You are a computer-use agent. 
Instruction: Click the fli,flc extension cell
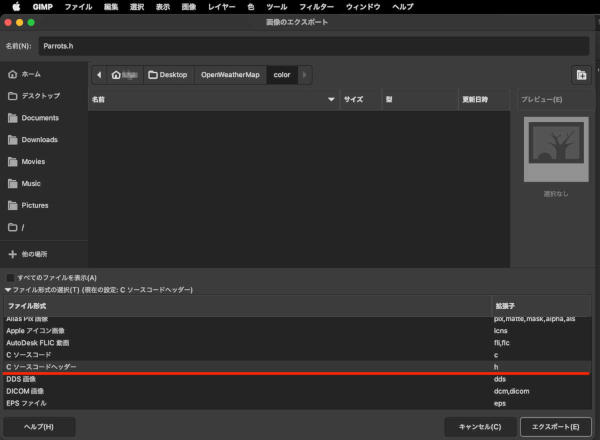tap(501, 343)
